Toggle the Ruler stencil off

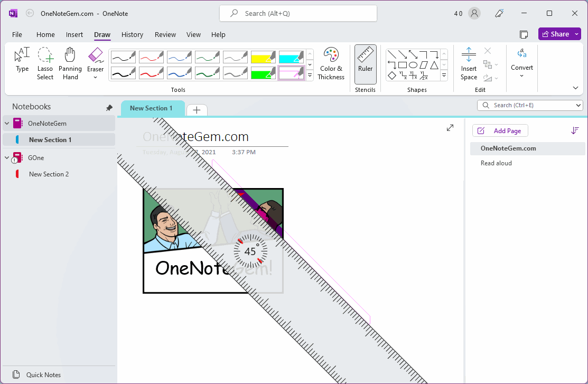point(365,64)
